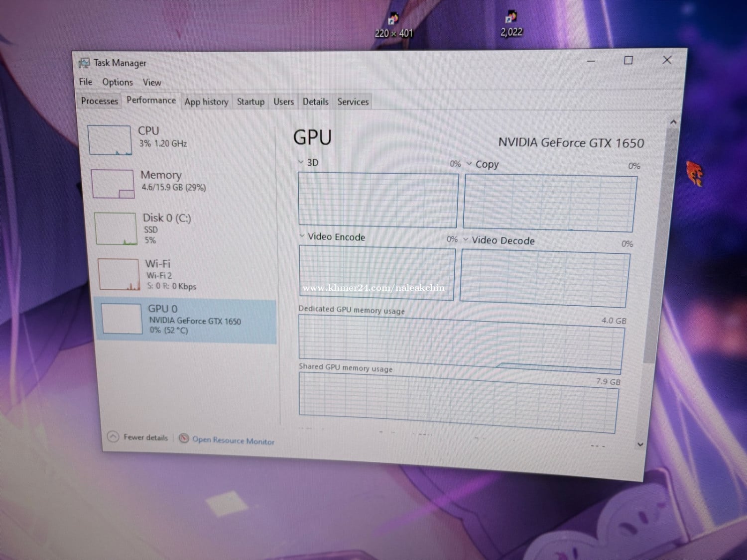Click the Shared GPU memory usage graph

point(459,403)
